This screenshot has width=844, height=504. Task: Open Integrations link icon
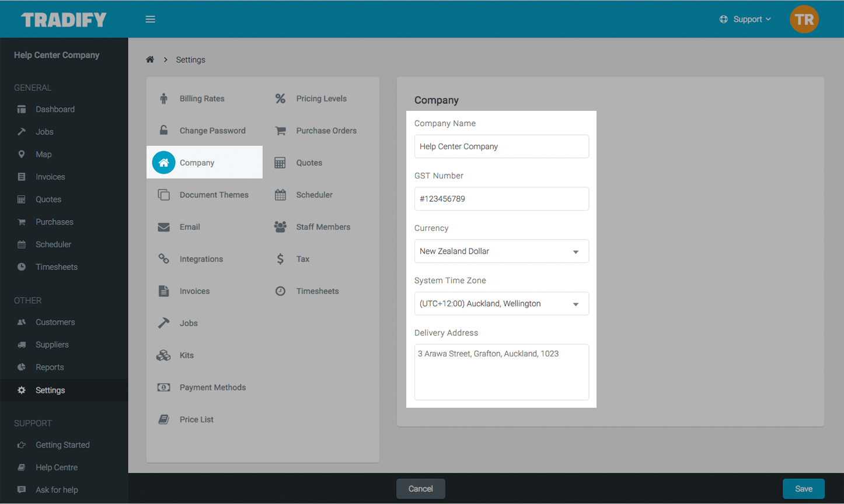point(163,259)
